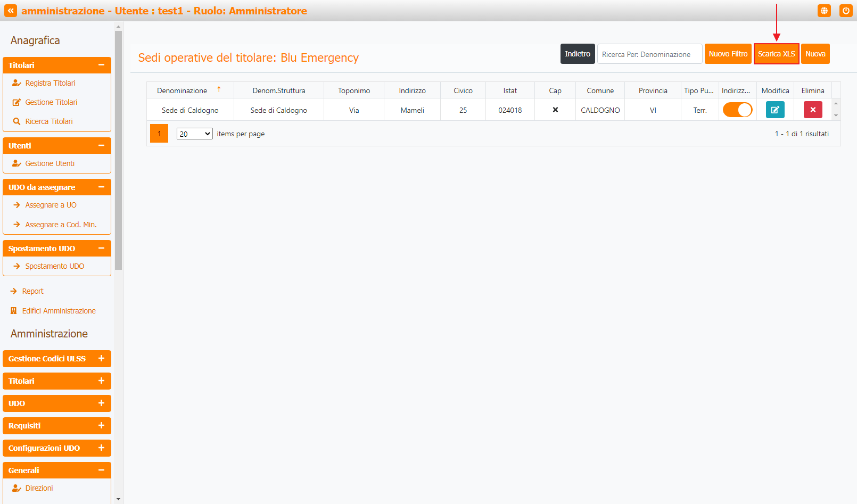
Task: Click the Nuovo Filtro button
Action: [x=728, y=54]
